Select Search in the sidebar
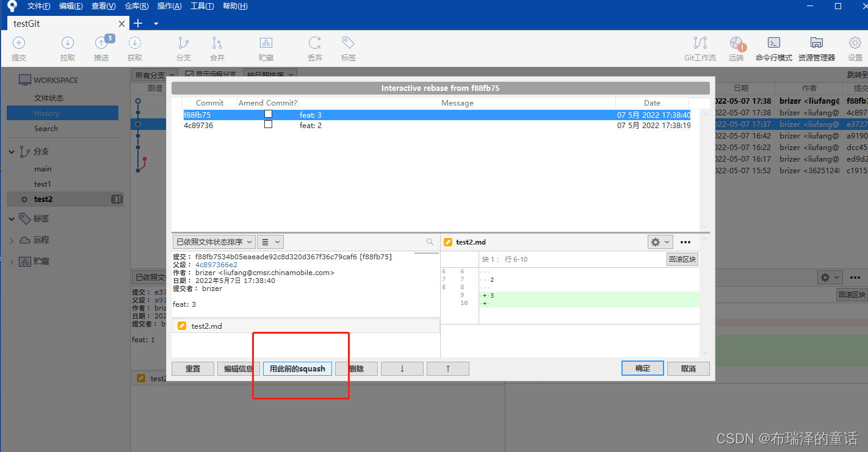 point(46,128)
